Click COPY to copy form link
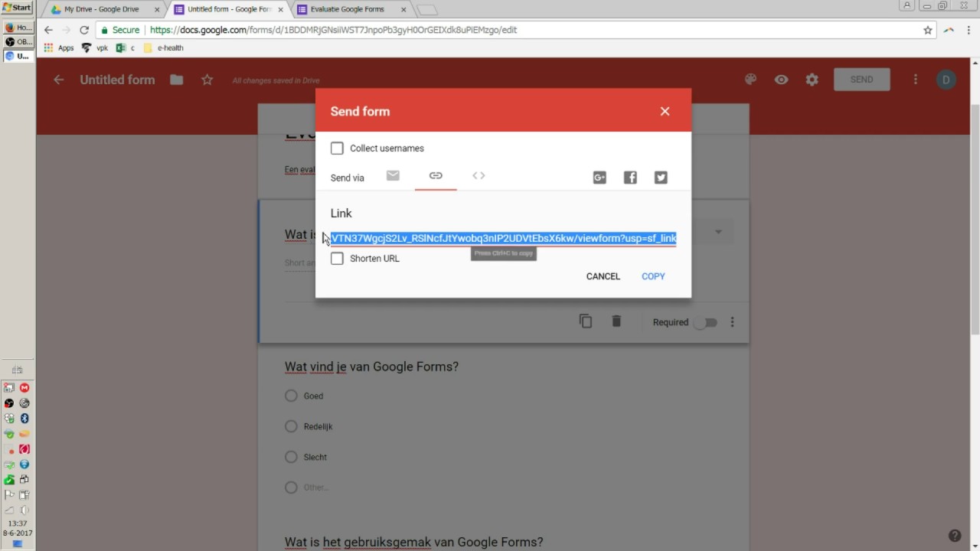 tap(653, 276)
